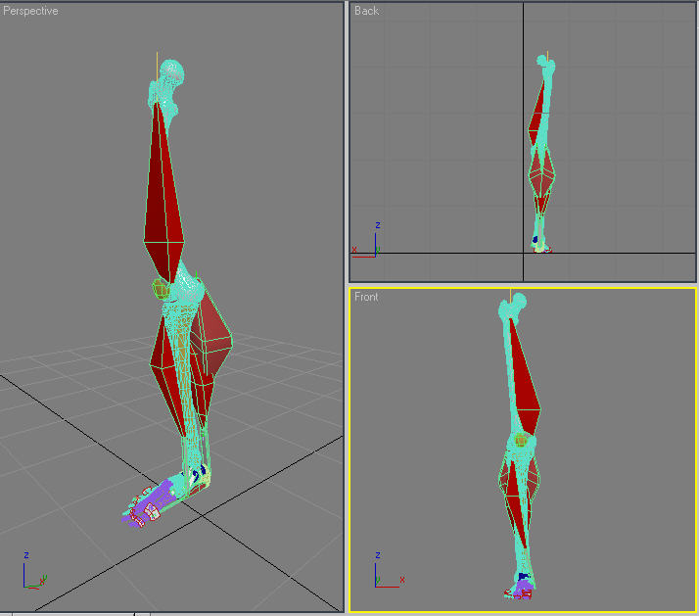The height and width of the screenshot is (616, 699).
Task: Select the femur head in Perspective view
Action: click(170, 73)
